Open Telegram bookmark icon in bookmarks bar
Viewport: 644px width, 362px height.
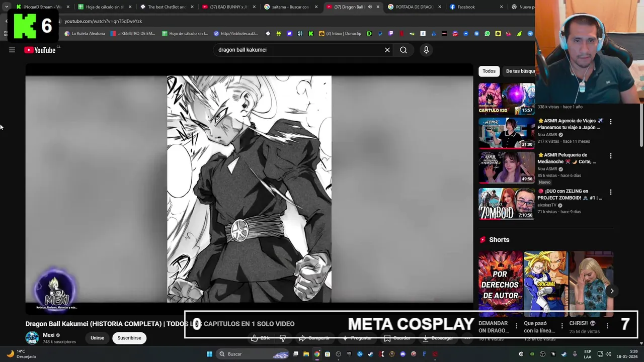click(530, 34)
